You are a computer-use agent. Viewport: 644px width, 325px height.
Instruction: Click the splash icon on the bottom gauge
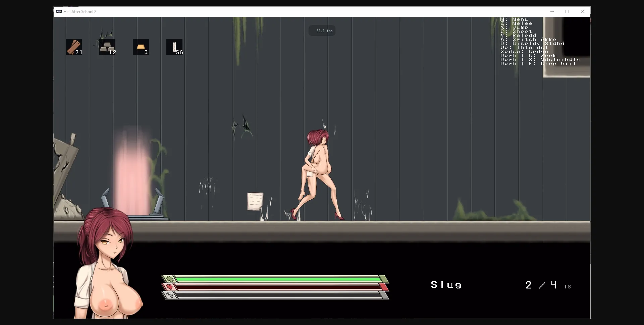tap(170, 295)
